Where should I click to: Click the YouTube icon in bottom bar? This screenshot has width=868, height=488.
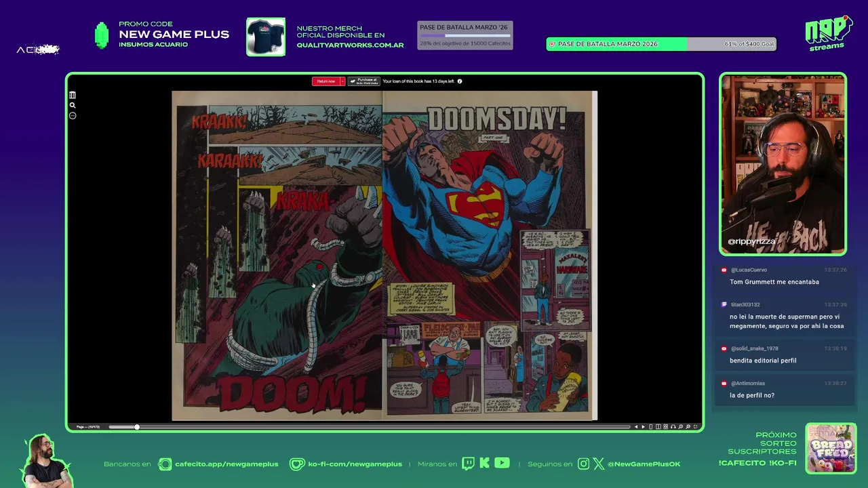[x=502, y=464]
